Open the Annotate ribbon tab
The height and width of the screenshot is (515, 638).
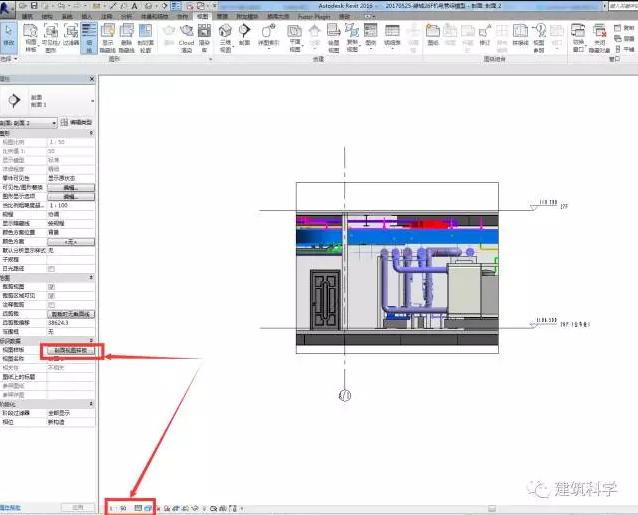pos(107,16)
